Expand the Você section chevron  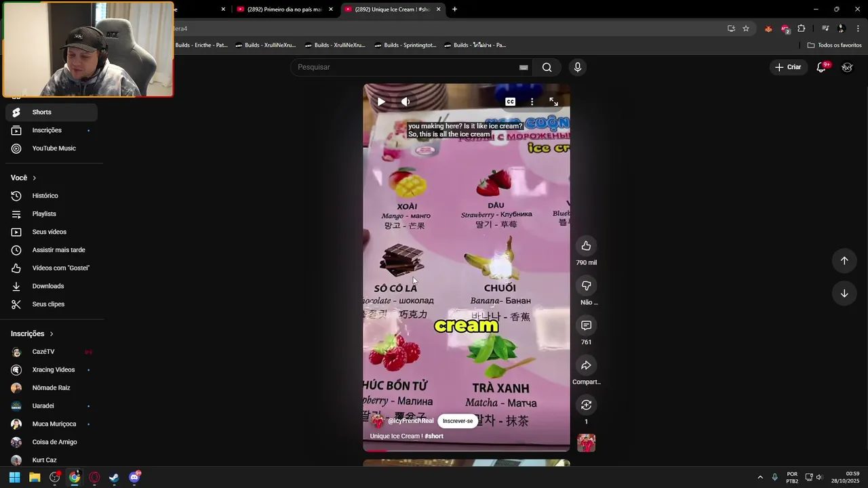click(x=34, y=178)
